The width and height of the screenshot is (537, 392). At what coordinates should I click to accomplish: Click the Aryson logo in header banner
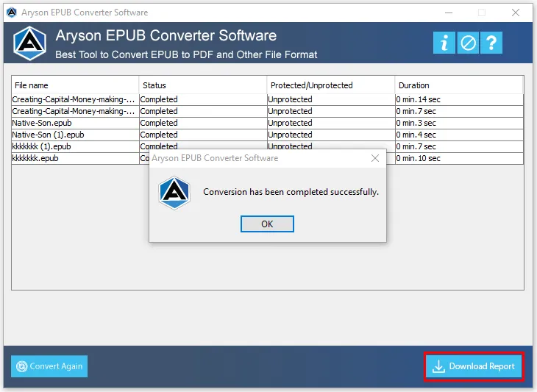30,43
